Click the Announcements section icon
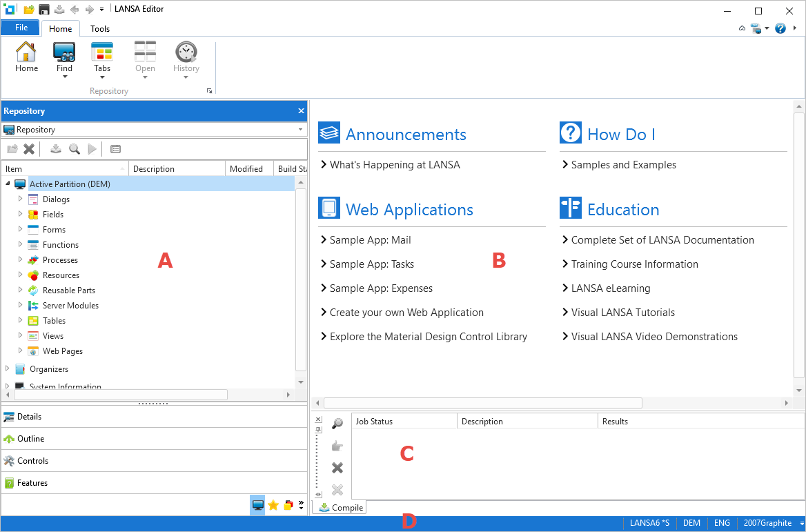This screenshot has width=806, height=532. coord(329,132)
